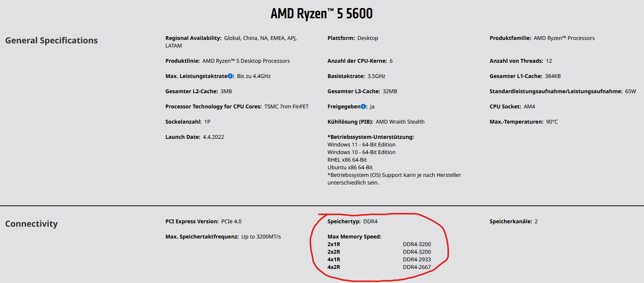Screen dimensions: 644x283
Task: Click the AMD Ryzen 5 5600 page title
Action: (x=322, y=14)
